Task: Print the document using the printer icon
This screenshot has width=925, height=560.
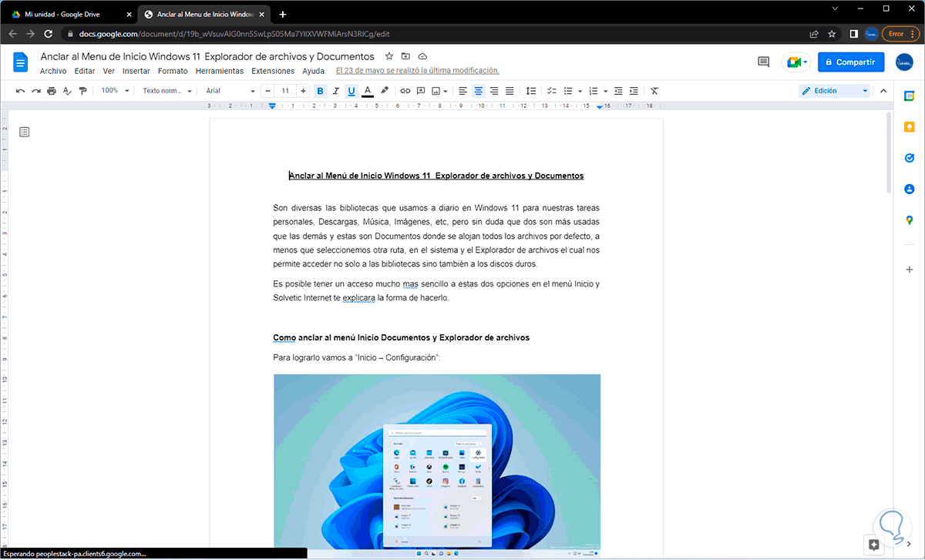Action: pyautogui.click(x=52, y=91)
